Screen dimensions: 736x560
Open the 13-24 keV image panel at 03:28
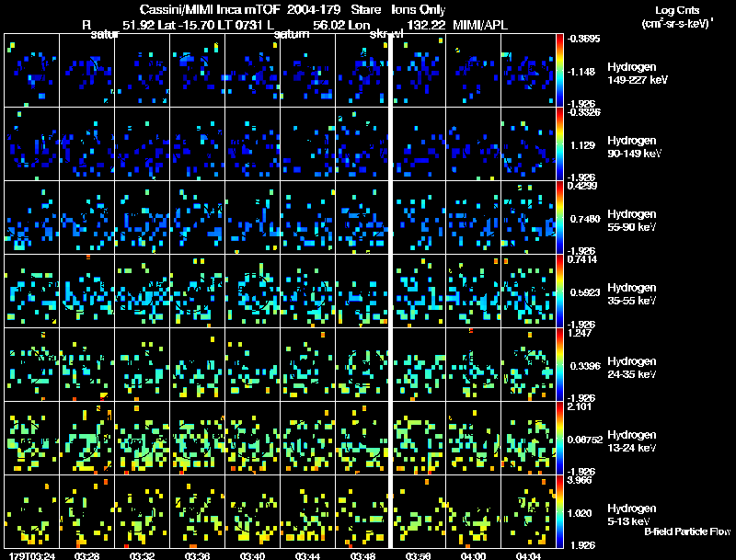(x=86, y=439)
